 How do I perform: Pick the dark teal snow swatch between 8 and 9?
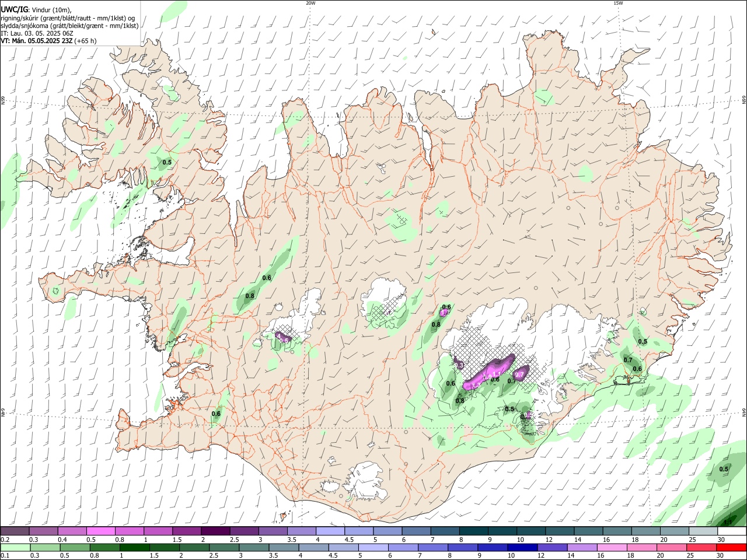(474, 531)
